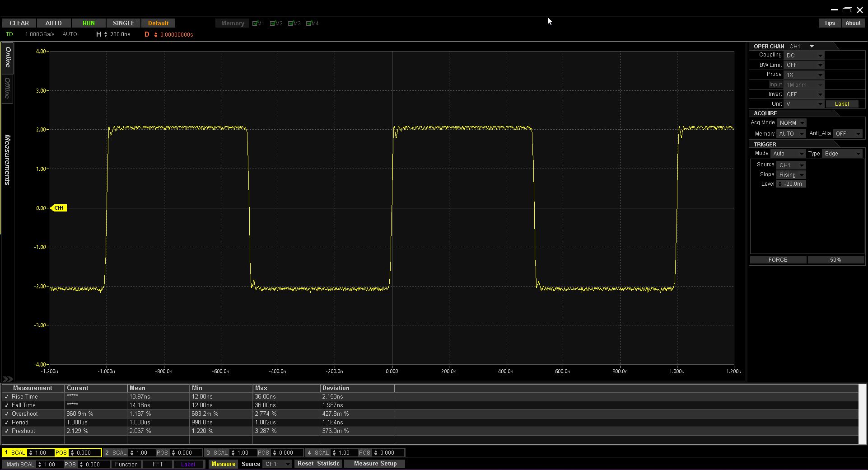The image size is (868, 470).
Task: Click the measurement table vertical scrollbar
Action: point(862,414)
